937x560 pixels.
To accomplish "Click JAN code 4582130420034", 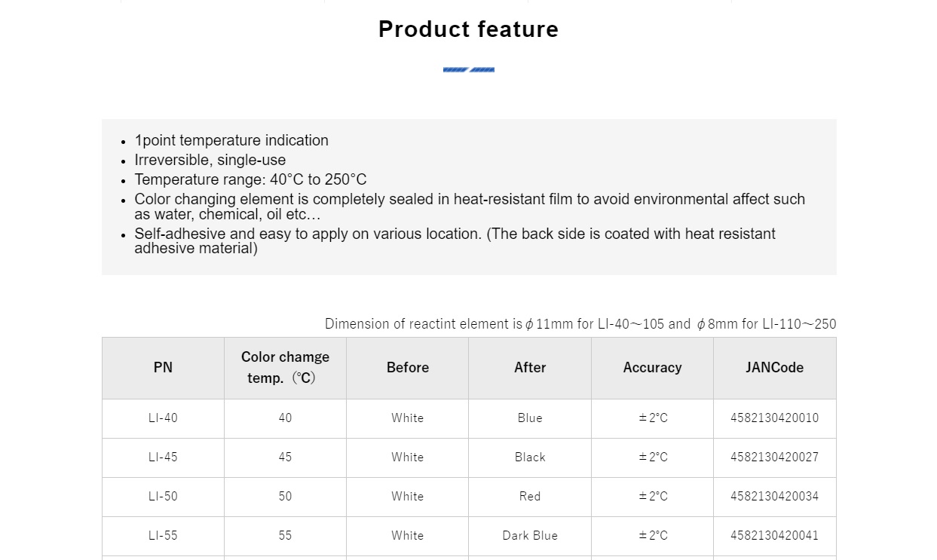I will (x=774, y=497).
